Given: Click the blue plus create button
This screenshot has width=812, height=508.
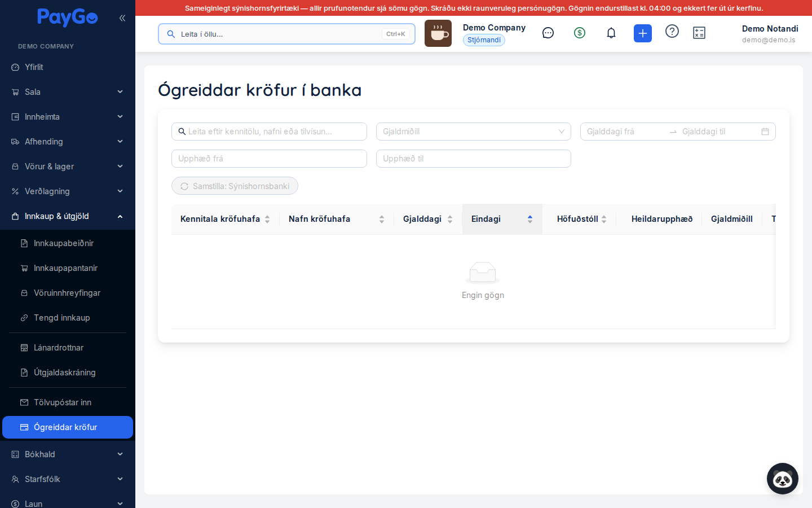Looking at the screenshot, I should pos(643,33).
